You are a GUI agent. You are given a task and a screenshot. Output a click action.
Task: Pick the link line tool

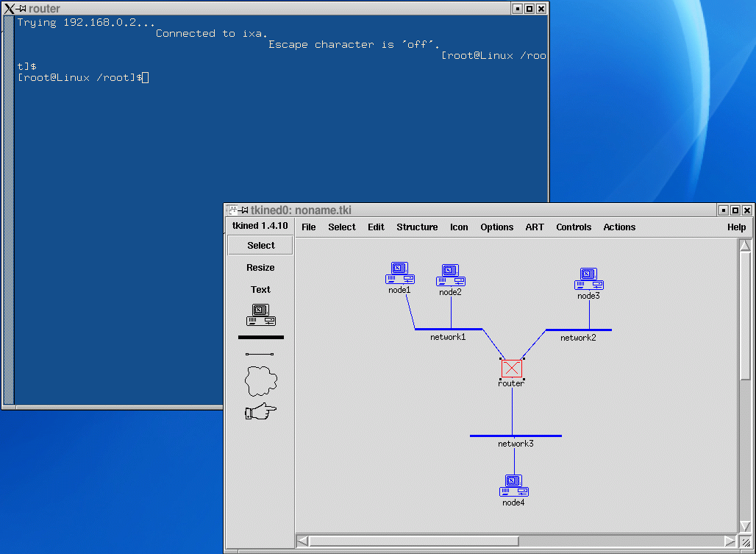click(x=260, y=355)
